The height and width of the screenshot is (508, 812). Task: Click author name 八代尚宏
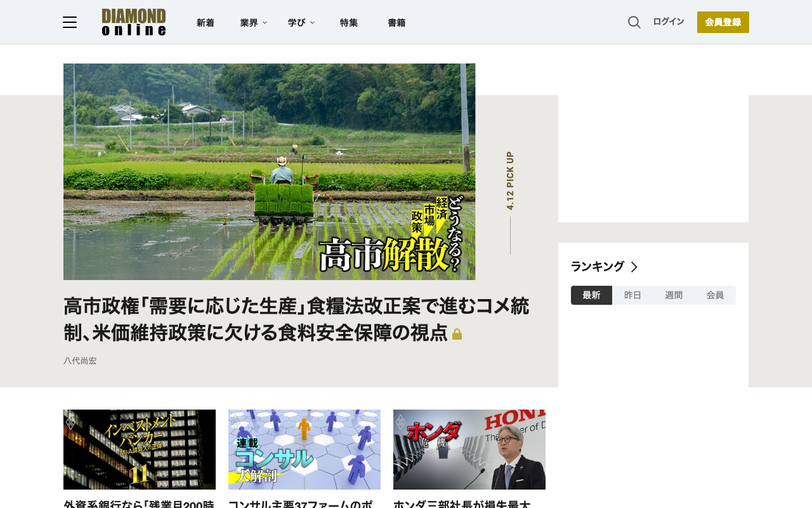tap(80, 361)
